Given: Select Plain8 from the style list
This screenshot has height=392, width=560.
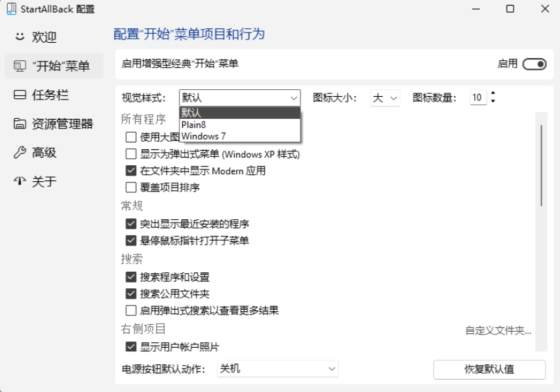Looking at the screenshot, I should click(194, 125).
